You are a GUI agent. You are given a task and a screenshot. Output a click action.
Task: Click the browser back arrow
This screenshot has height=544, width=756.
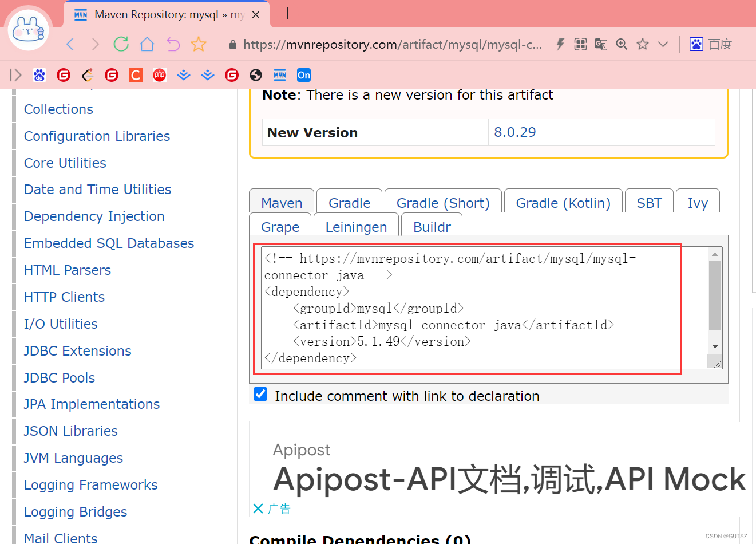(x=70, y=44)
